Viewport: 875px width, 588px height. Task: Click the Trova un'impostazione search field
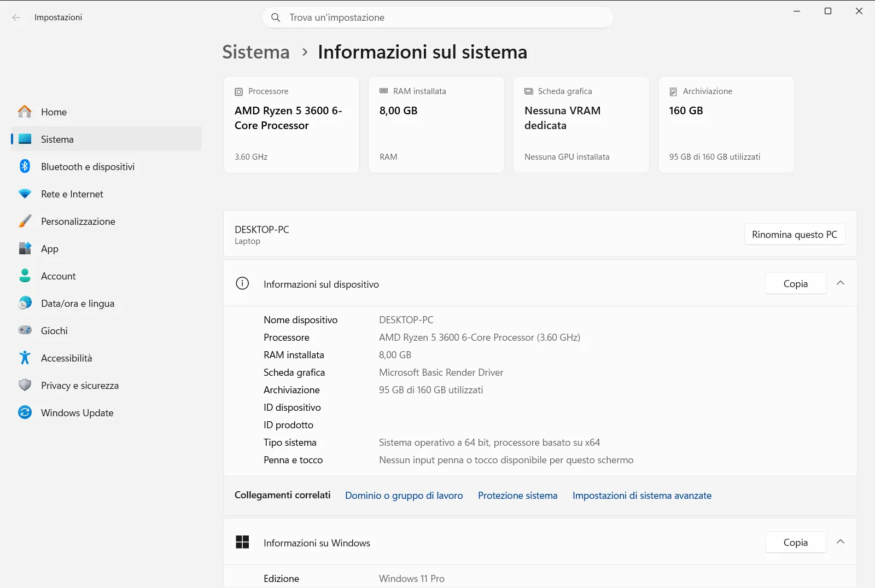(438, 18)
